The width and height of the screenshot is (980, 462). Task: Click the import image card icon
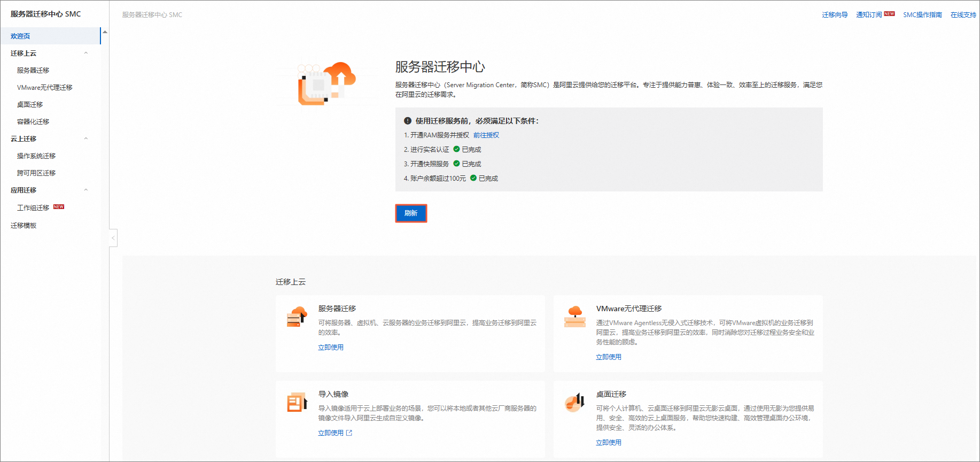[x=297, y=402]
